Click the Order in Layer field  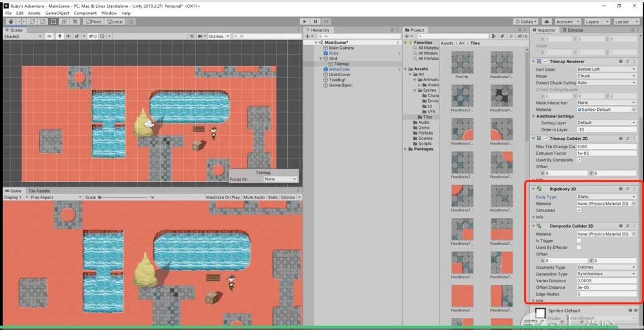pos(607,130)
